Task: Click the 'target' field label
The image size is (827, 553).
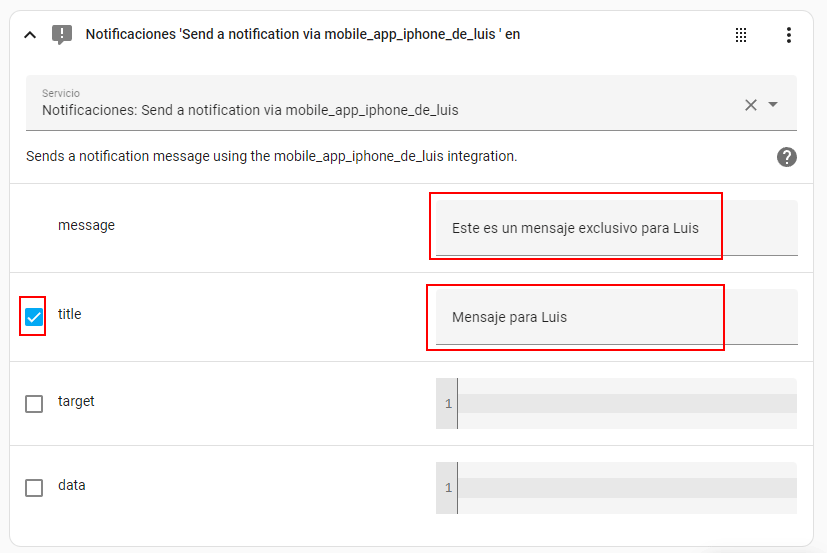Action: pyautogui.click(x=76, y=401)
